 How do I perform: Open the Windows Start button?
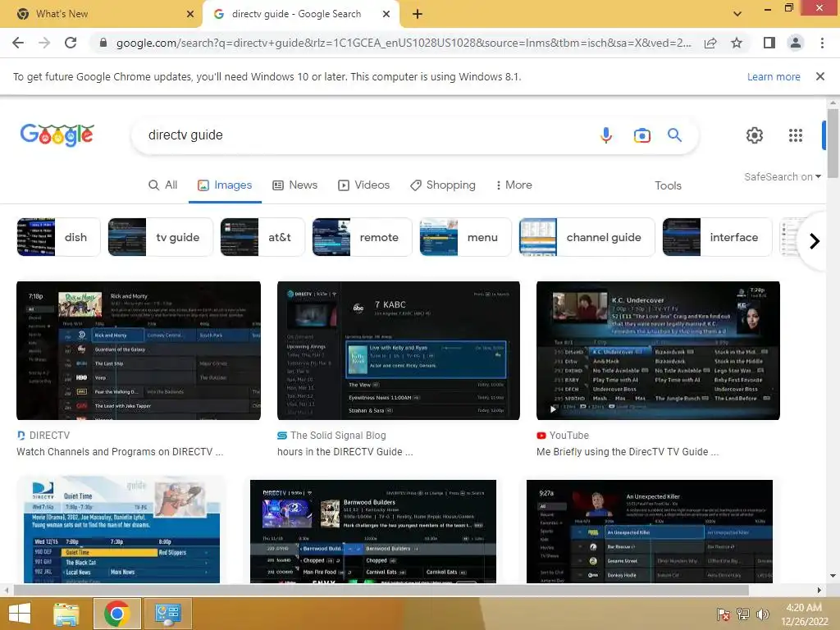coord(20,614)
